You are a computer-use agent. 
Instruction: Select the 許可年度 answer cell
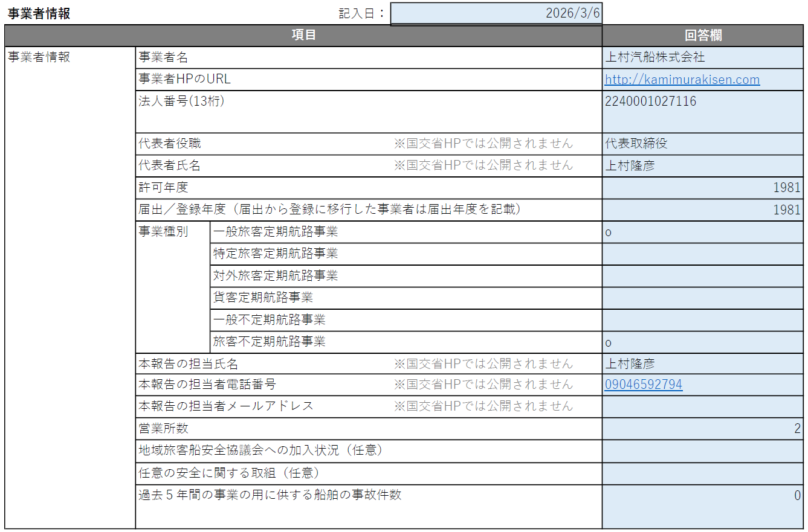click(703, 188)
